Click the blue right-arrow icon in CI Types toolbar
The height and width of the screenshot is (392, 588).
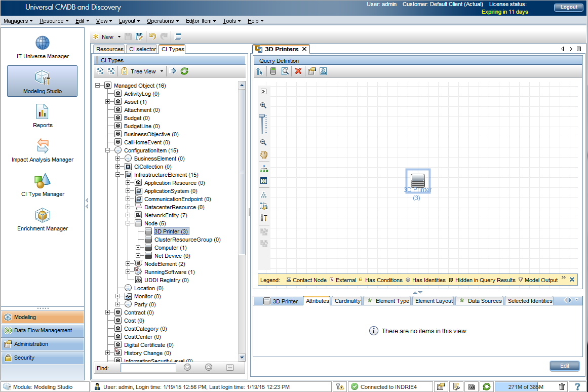pyautogui.click(x=173, y=71)
